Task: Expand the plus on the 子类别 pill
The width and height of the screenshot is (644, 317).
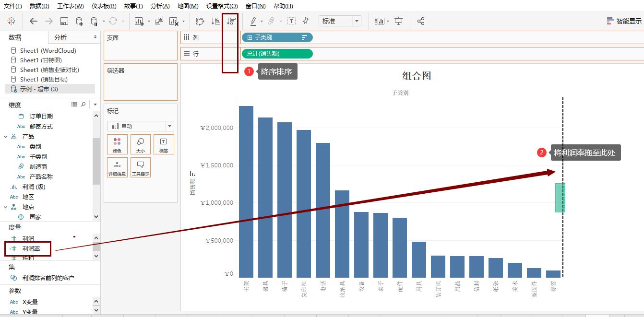Action: pos(250,37)
